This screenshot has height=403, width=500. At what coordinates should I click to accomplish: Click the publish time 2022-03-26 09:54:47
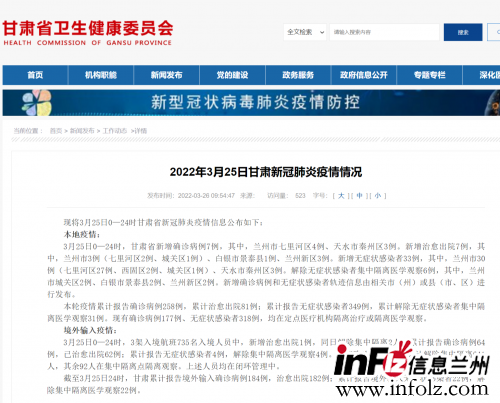(206, 196)
